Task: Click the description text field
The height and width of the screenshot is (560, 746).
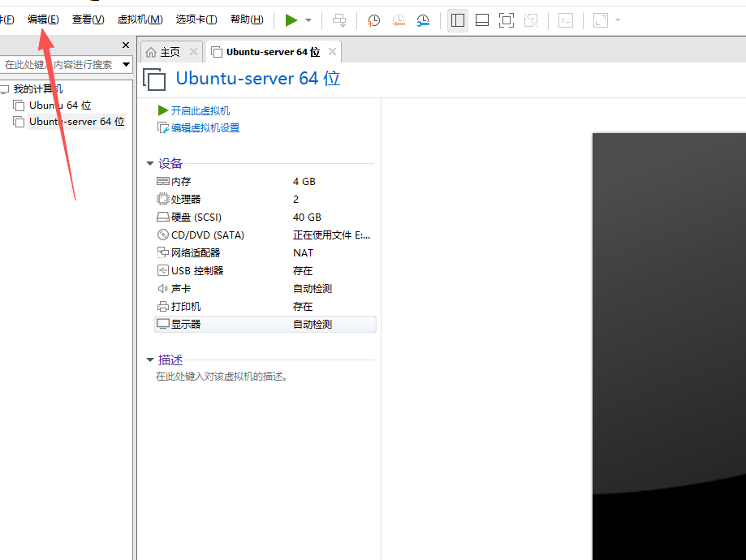Action: pyautogui.click(x=222, y=377)
